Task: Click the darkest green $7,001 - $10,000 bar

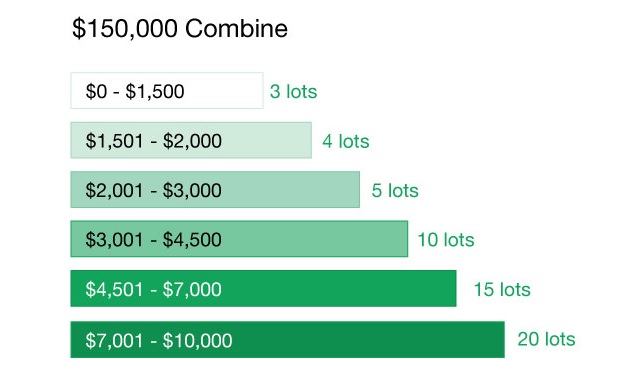Action: point(287,340)
